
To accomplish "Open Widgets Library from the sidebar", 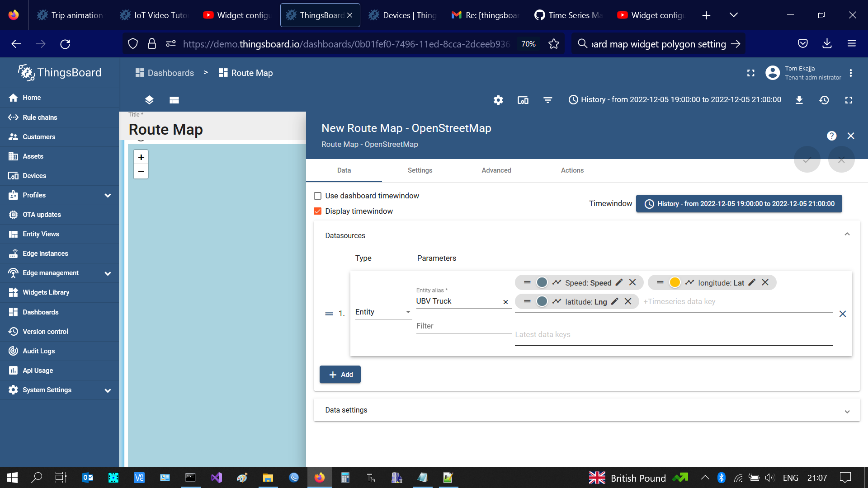I will pyautogui.click(x=45, y=292).
